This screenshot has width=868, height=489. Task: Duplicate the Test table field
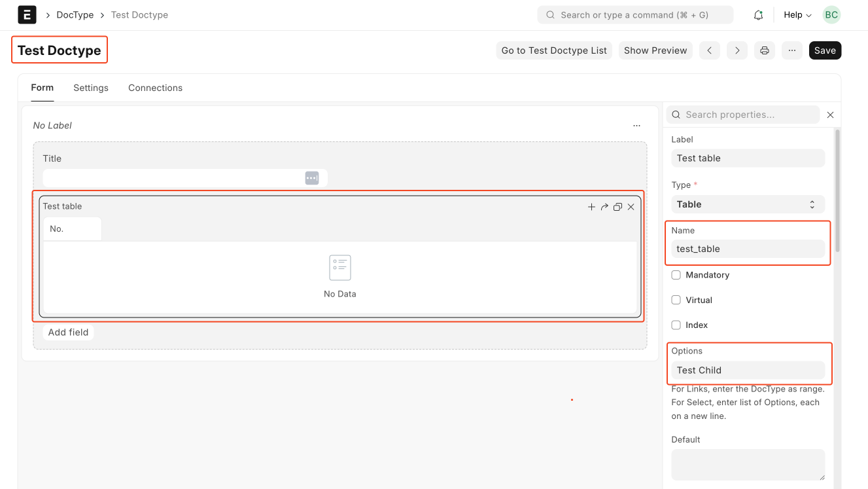(x=617, y=207)
